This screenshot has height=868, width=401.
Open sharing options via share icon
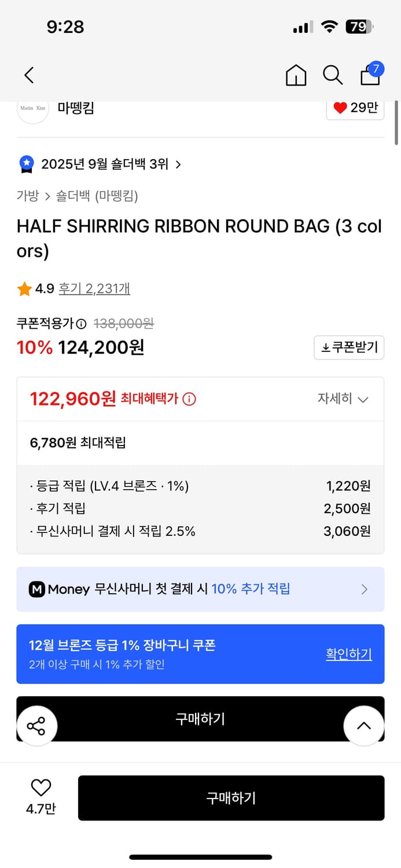[37, 725]
